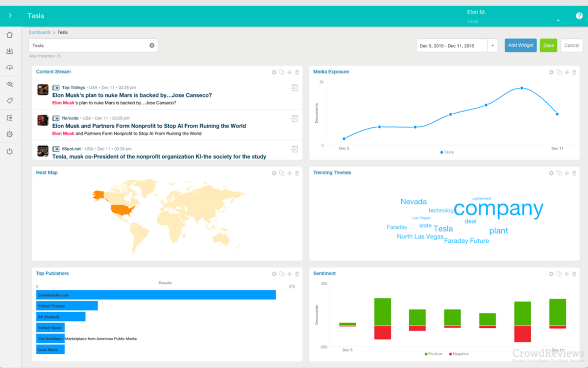Screen dimensions: 588x368
Task: Click the Re/code source thumbnail
Action: pyautogui.click(x=43, y=120)
